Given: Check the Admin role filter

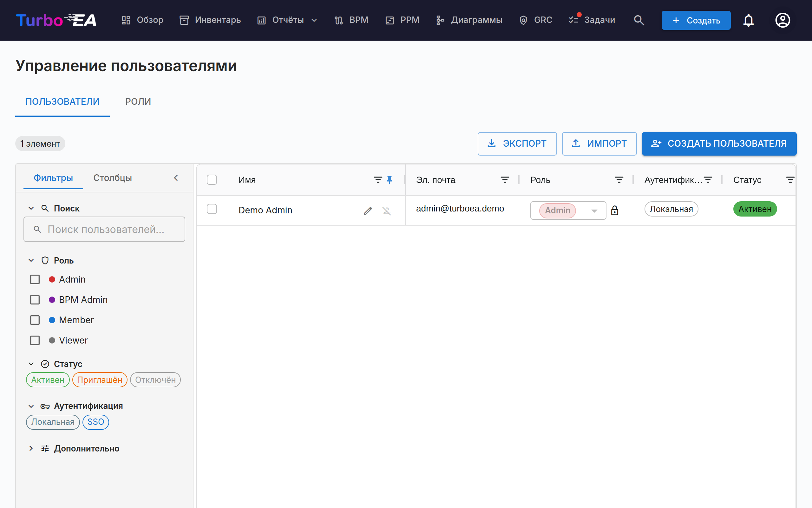Looking at the screenshot, I should tap(35, 279).
